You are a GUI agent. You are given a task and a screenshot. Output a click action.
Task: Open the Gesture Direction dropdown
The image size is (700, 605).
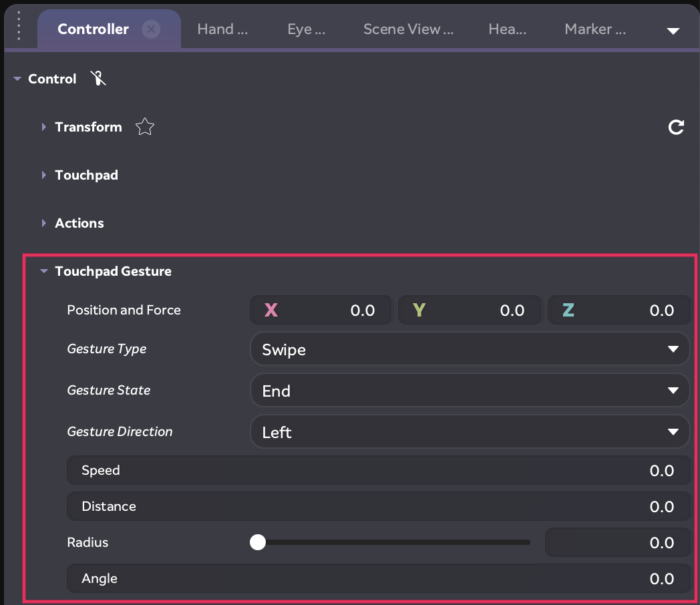(470, 432)
